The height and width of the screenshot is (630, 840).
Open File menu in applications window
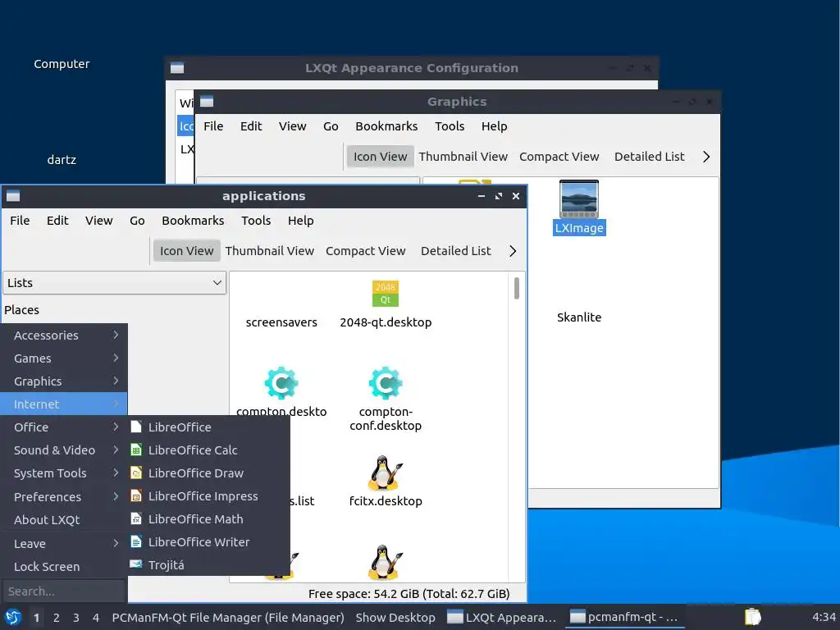20,221
